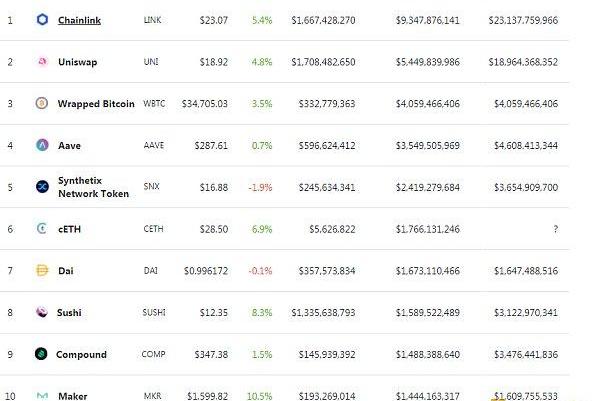Click the pink Uniswap logo icon
This screenshot has width=600, height=401.
(x=42, y=61)
